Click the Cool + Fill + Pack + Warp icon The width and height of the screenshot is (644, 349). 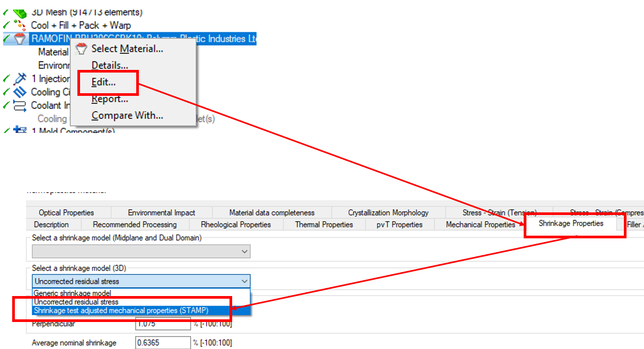[x=20, y=25]
